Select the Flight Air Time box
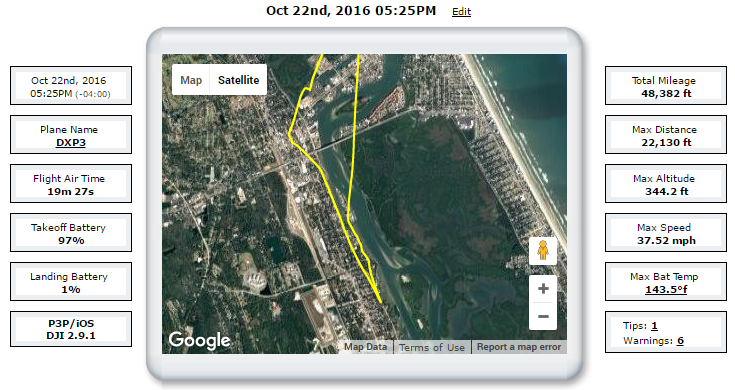The width and height of the screenshot is (735, 390). click(71, 183)
